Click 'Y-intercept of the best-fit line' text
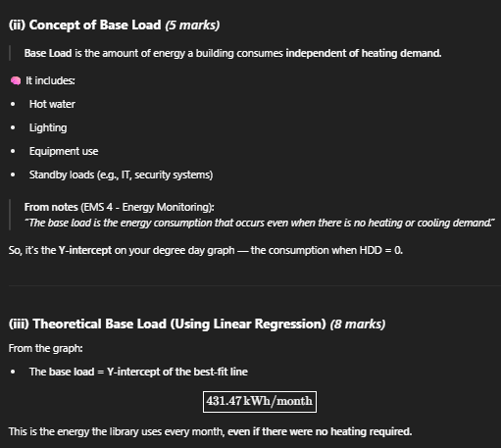501x448 pixels. [x=177, y=372]
